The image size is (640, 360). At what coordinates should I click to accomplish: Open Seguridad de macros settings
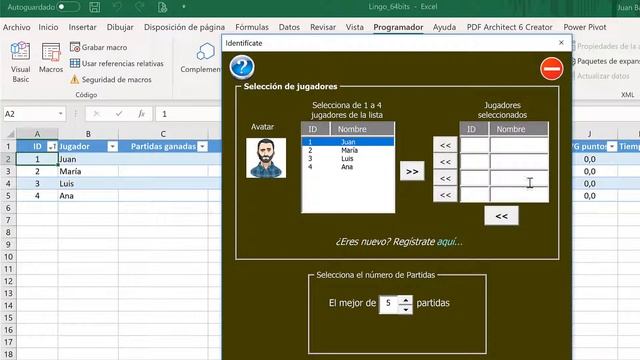tap(111, 80)
